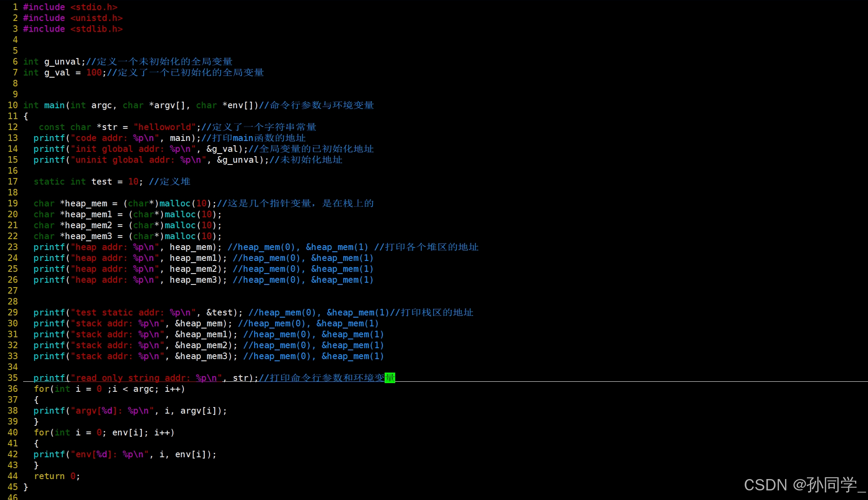Click env[i] inside printf on line 42

tap(190, 454)
